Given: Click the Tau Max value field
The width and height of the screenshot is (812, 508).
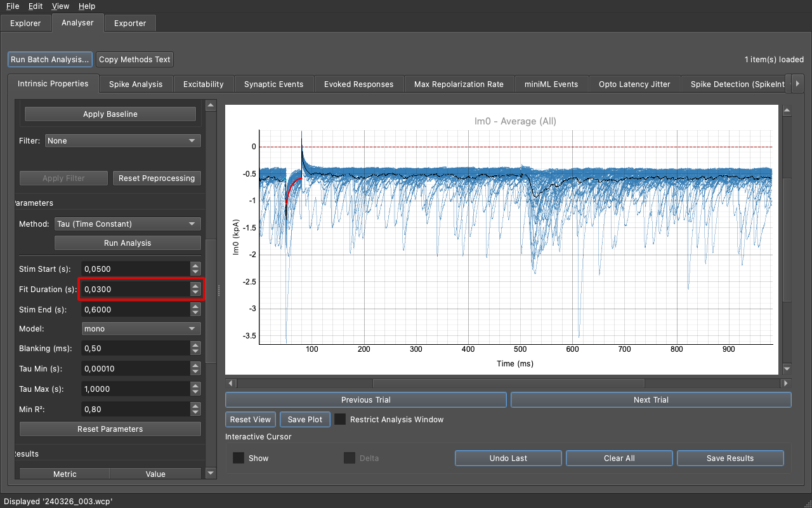Looking at the screenshot, I should [135, 389].
